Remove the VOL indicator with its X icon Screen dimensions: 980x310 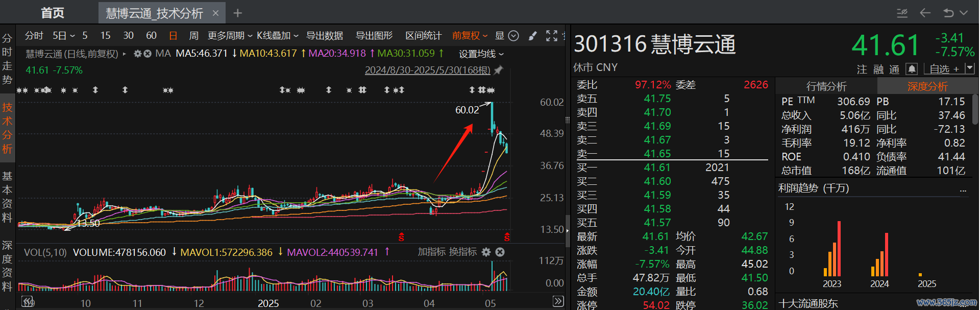click(500, 252)
